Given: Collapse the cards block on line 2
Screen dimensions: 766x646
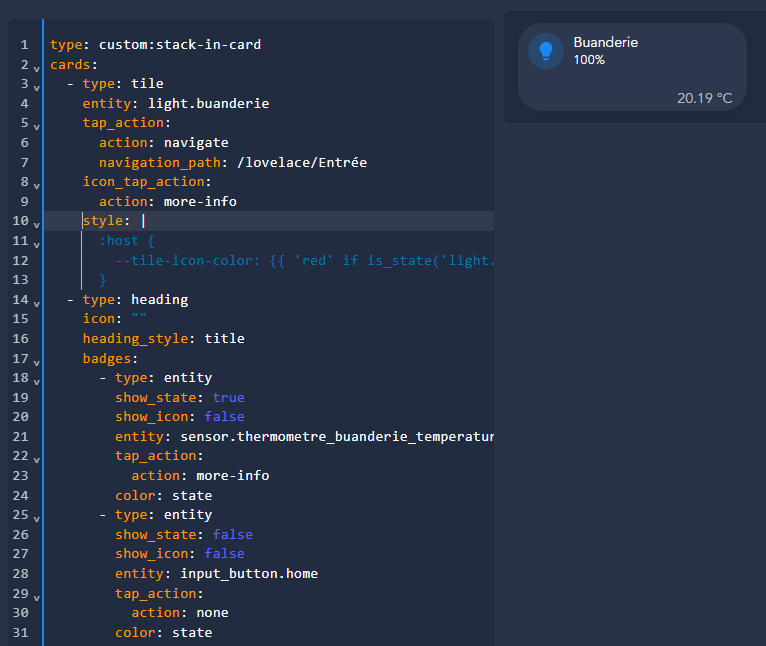Looking at the screenshot, I should pyautogui.click(x=36, y=68).
